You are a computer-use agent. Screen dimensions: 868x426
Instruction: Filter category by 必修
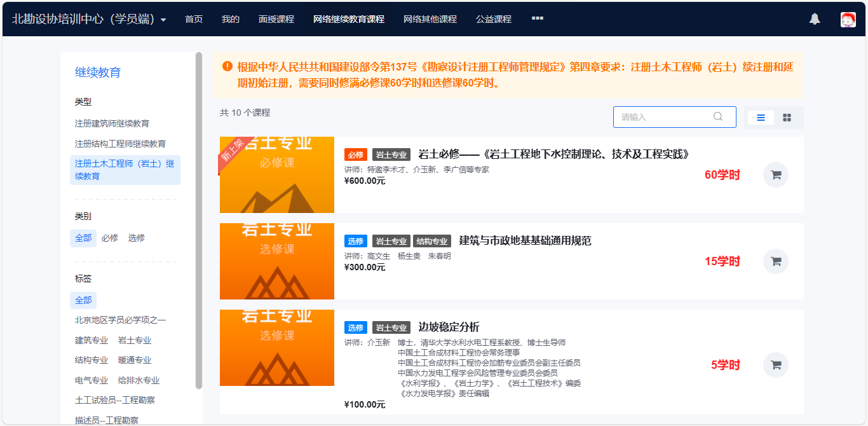(x=110, y=238)
